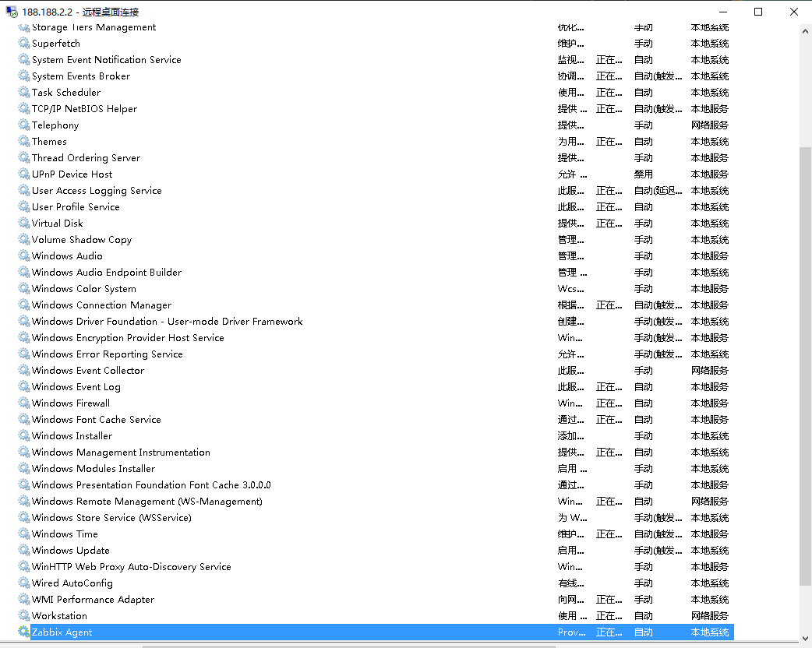Select Windows Store Service (WSService)
Image resolution: width=812 pixels, height=648 pixels.
click(x=111, y=518)
